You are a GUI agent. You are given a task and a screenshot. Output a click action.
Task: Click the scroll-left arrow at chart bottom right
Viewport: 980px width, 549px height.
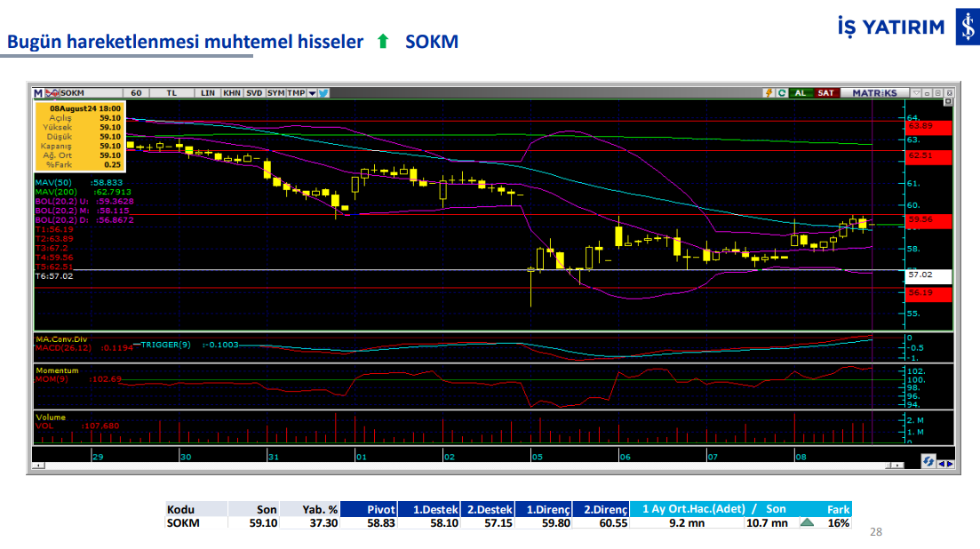[941, 462]
